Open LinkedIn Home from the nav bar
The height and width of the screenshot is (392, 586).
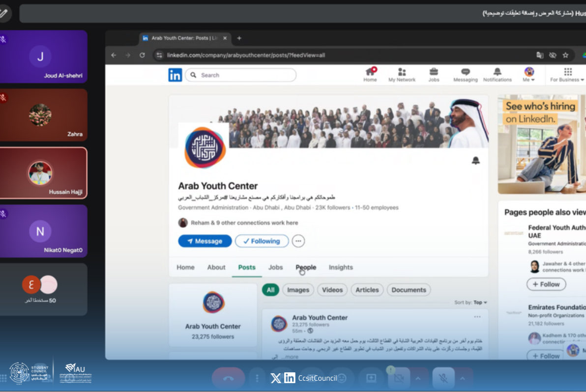pos(370,75)
